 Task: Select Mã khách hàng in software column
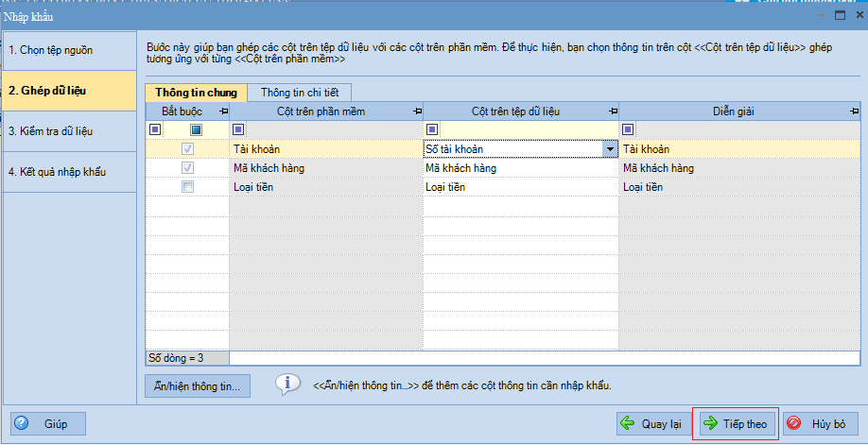(x=326, y=168)
